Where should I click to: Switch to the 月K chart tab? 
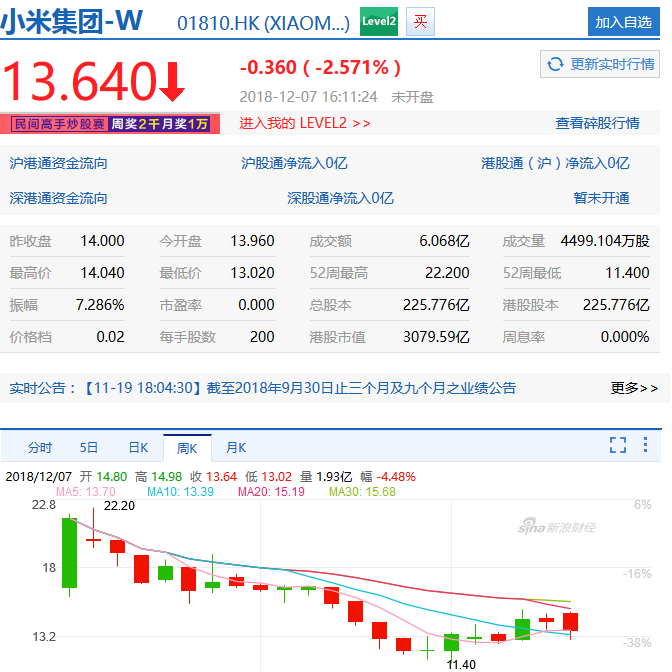(x=236, y=448)
